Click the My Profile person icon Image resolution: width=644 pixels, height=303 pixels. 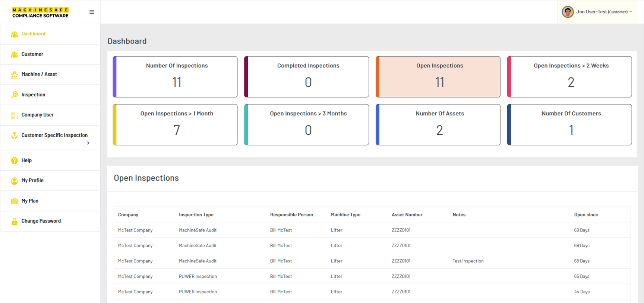[14, 181]
